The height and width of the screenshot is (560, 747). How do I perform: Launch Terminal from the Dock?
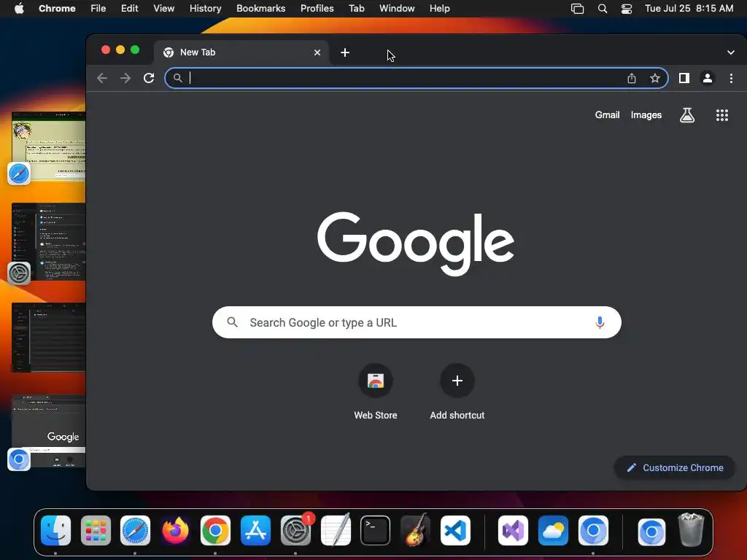pyautogui.click(x=376, y=531)
